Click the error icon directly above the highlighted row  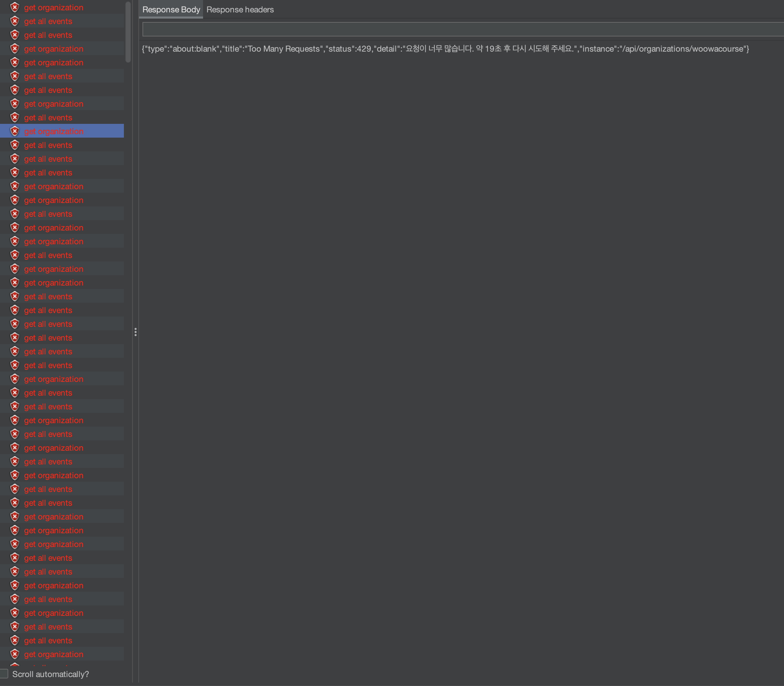point(14,118)
